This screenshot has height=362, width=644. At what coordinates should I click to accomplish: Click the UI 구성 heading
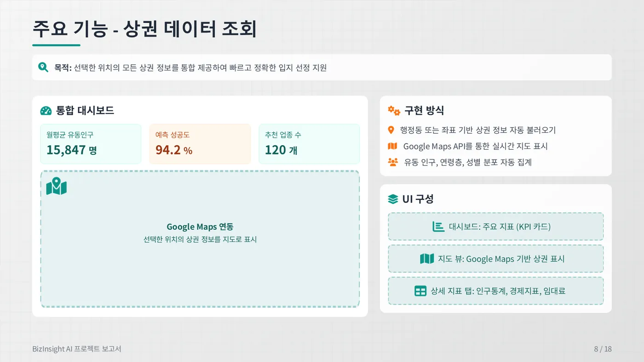click(418, 199)
